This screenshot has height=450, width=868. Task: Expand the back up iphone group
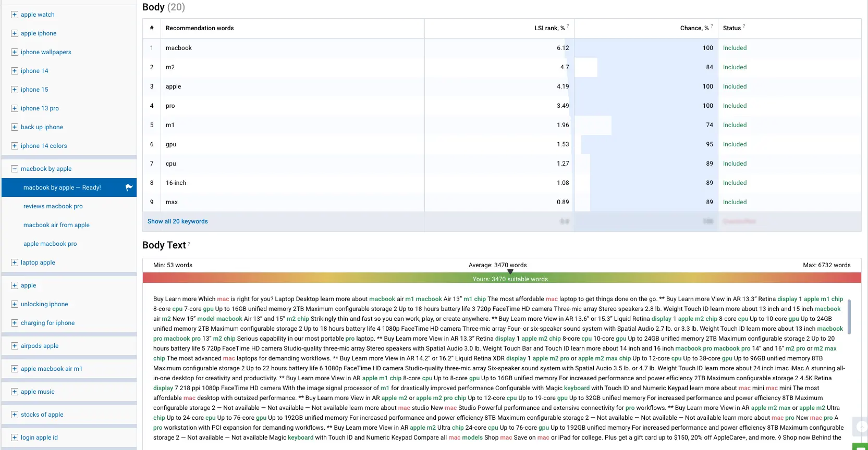(x=15, y=127)
